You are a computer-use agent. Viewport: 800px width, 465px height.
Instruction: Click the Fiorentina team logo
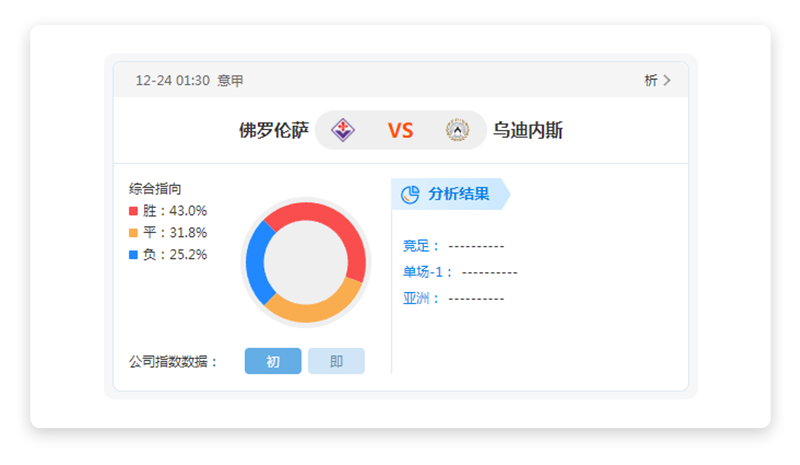coord(343,131)
